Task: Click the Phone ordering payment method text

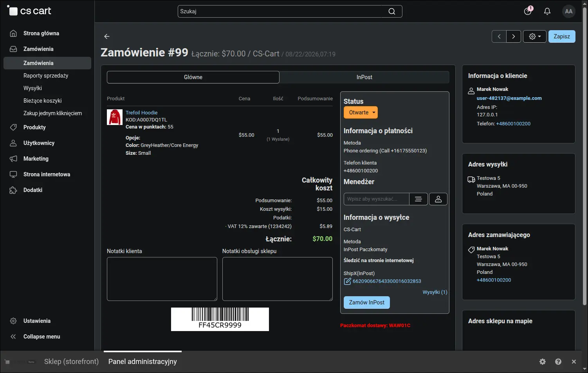Action: (385, 151)
